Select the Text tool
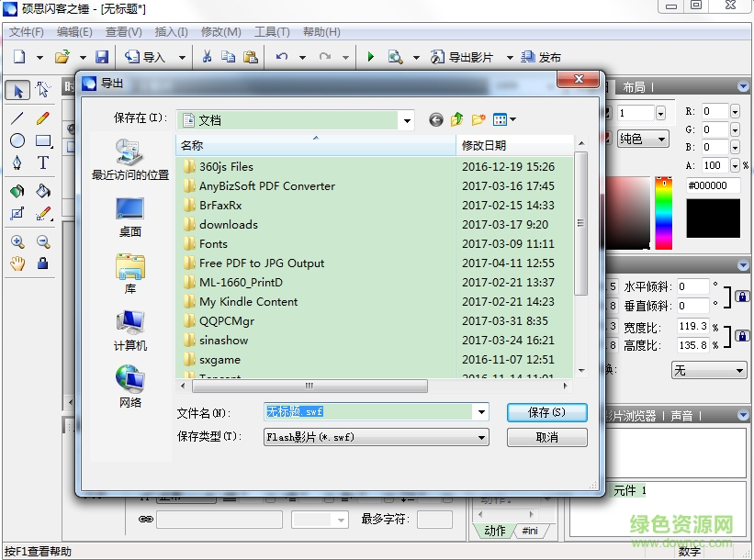The height and width of the screenshot is (560, 754). pos(42,163)
